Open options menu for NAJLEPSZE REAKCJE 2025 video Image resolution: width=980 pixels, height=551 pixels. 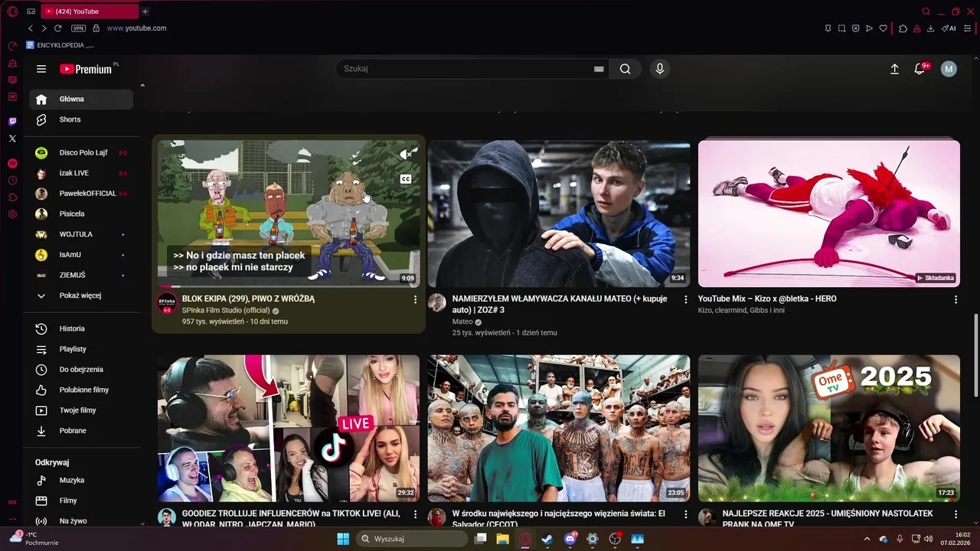[x=955, y=515]
